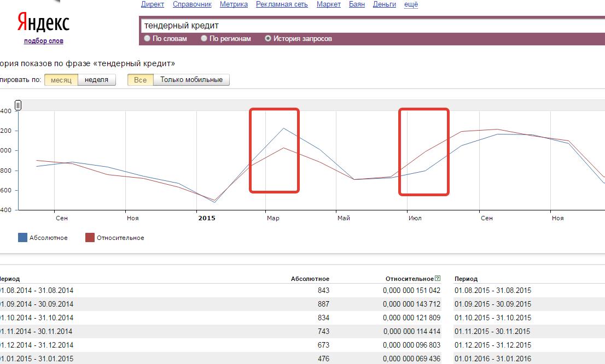Click the blue Абсолютное legend square
The width and height of the screenshot is (605, 364).
(x=23, y=238)
